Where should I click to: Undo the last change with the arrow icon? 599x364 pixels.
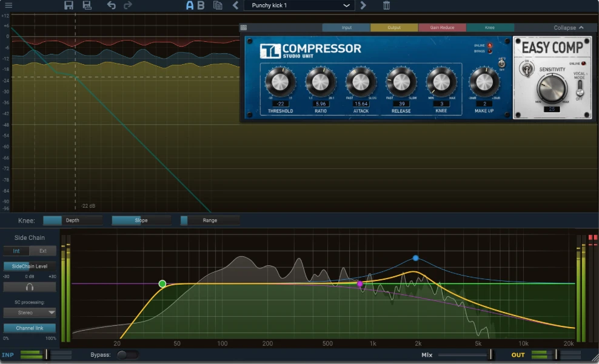pyautogui.click(x=111, y=5)
